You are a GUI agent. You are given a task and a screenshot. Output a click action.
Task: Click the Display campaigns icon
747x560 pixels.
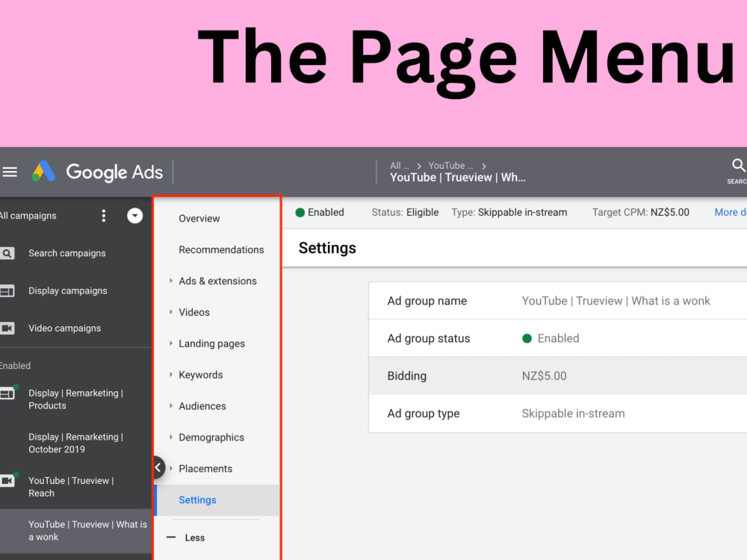pos(7,291)
